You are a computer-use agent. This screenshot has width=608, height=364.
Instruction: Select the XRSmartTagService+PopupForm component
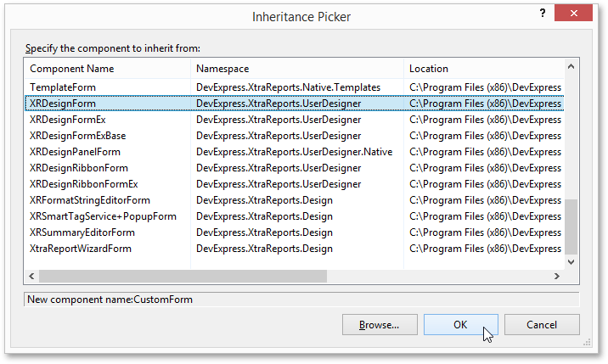[295, 216]
